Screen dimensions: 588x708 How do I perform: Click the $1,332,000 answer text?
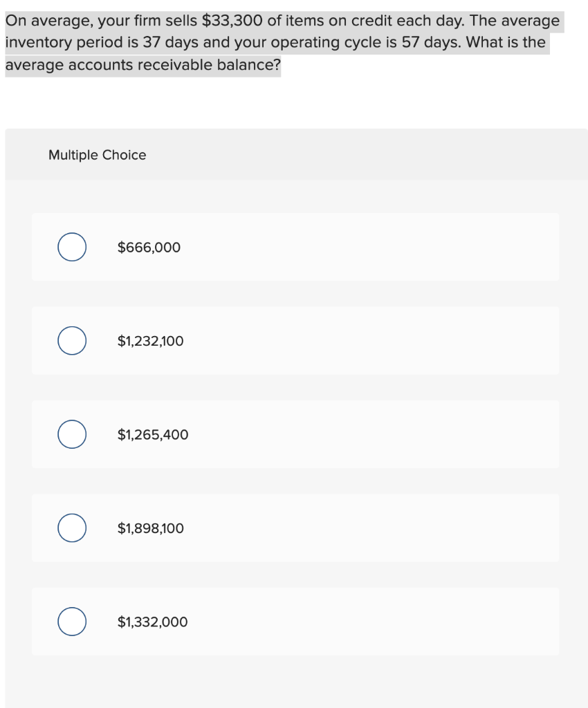[152, 622]
